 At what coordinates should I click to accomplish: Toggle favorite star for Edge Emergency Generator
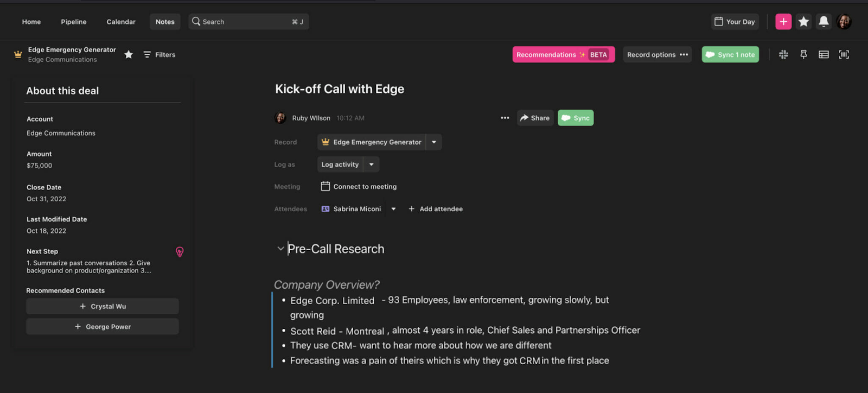[129, 54]
